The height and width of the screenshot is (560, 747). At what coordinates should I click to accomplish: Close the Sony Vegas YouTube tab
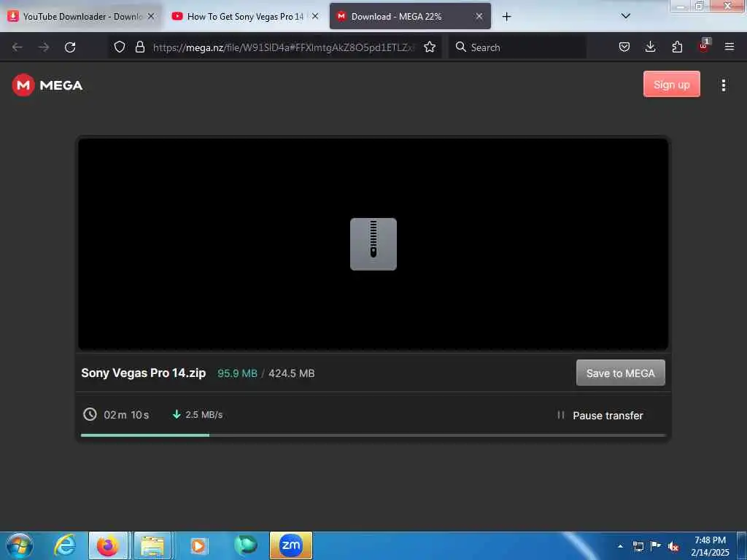click(x=315, y=16)
